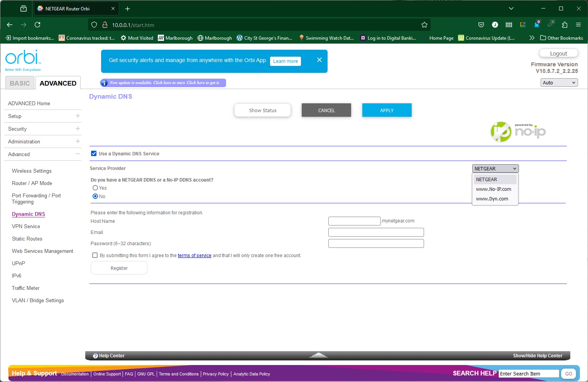
Task: Click Learn more about the Orbi App
Action: coord(286,61)
